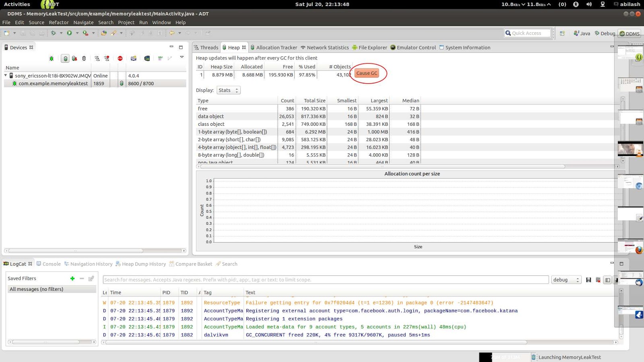The width and height of the screenshot is (644, 362).
Task: Select All messages (no filters) saved filter
Action: 36,289
